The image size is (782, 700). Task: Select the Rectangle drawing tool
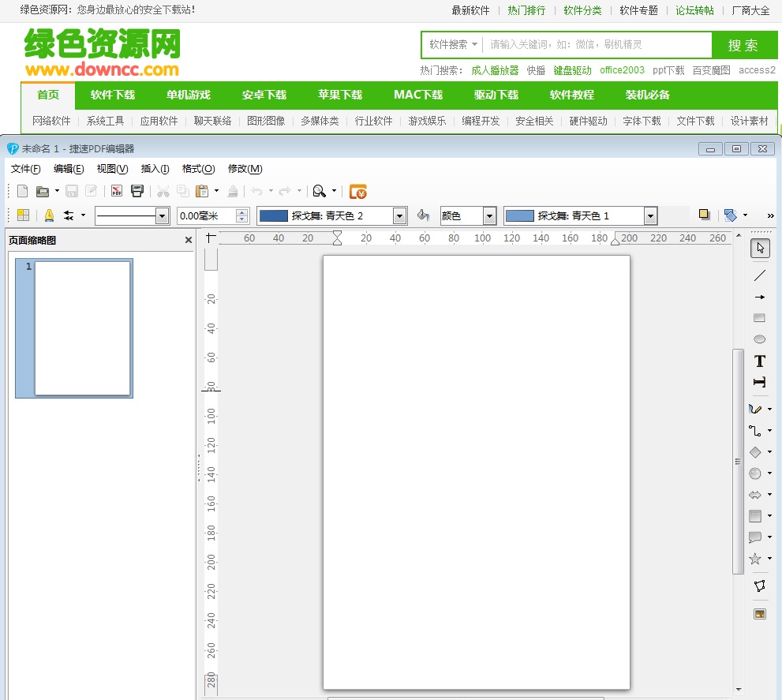[x=758, y=318]
